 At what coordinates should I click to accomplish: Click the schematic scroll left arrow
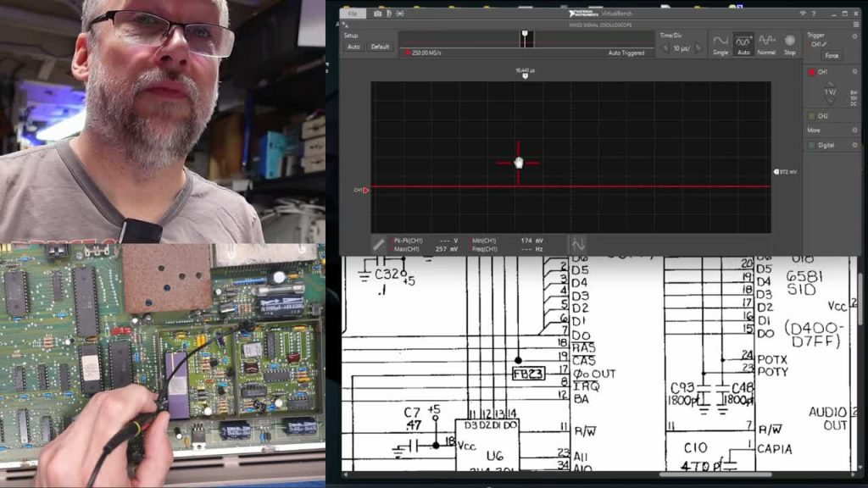click(x=346, y=474)
